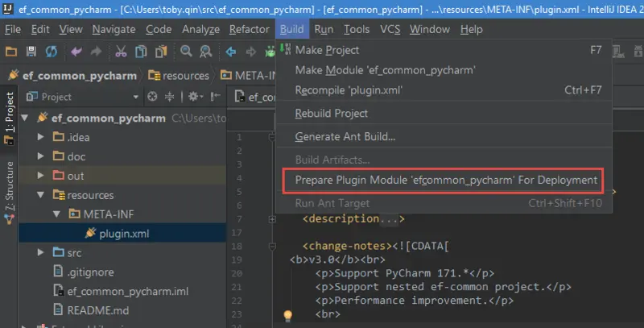The width and height of the screenshot is (644, 328).
Task: Click the Replace toolbar icon
Action: (206, 52)
